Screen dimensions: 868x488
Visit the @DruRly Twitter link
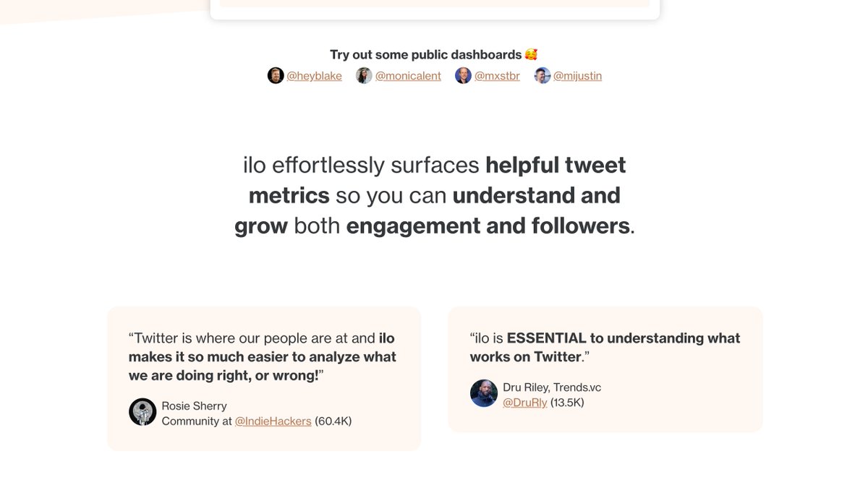[x=525, y=403]
